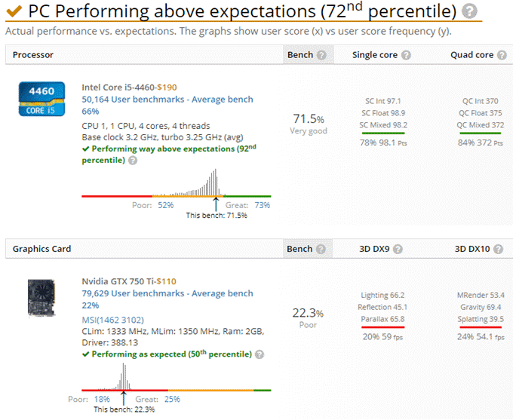
Task: Click the $190 processor price link
Action: click(167, 87)
